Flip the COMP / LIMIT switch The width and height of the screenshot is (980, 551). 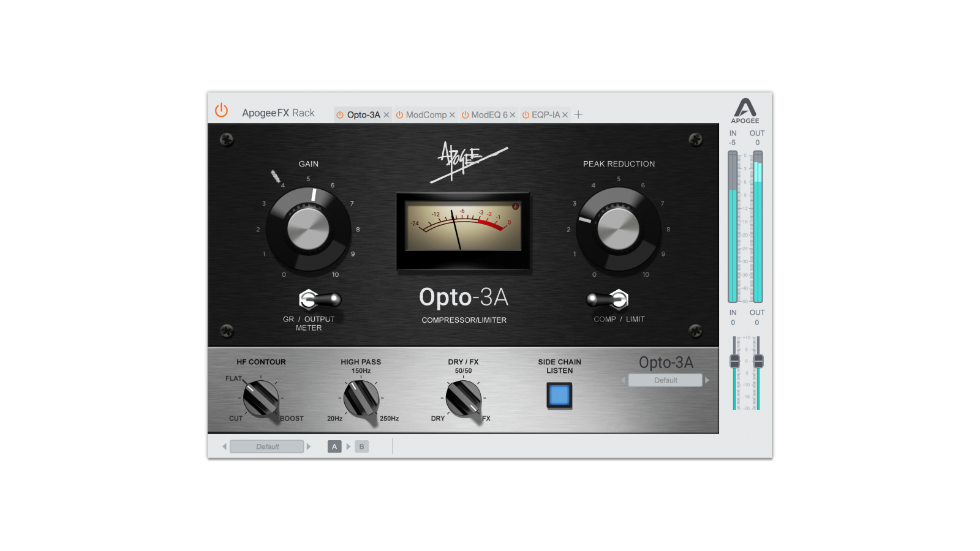coord(608,299)
